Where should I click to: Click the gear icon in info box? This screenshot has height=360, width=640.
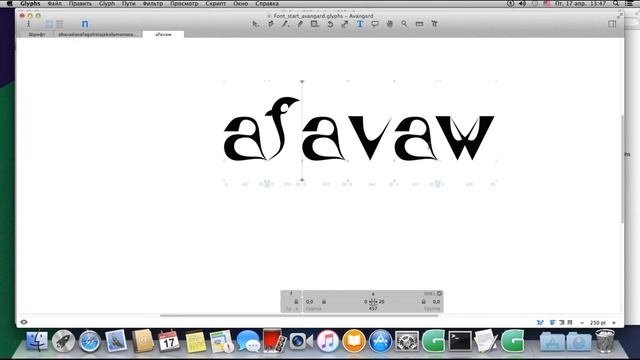(x=439, y=293)
